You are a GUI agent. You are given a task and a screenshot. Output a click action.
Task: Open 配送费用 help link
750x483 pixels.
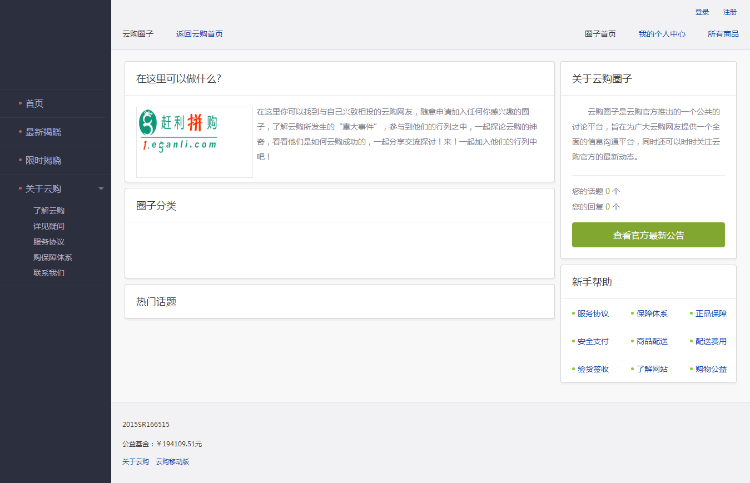(711, 341)
